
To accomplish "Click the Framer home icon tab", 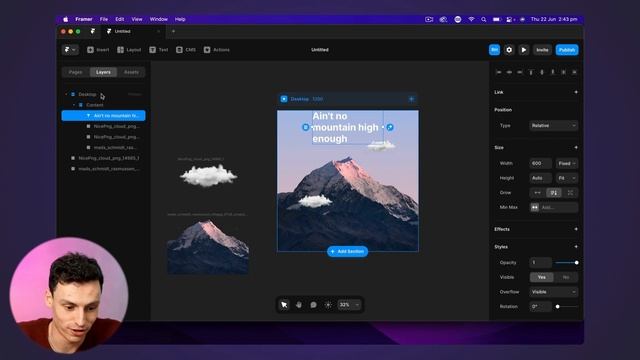I will (x=93, y=31).
